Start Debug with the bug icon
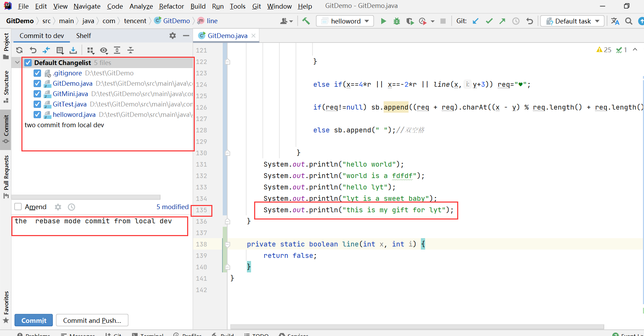 (x=397, y=21)
